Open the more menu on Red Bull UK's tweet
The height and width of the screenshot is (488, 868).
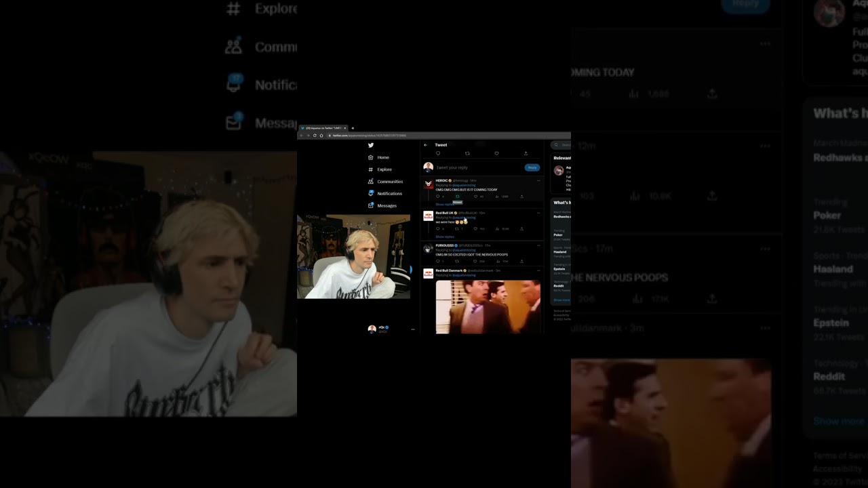538,213
